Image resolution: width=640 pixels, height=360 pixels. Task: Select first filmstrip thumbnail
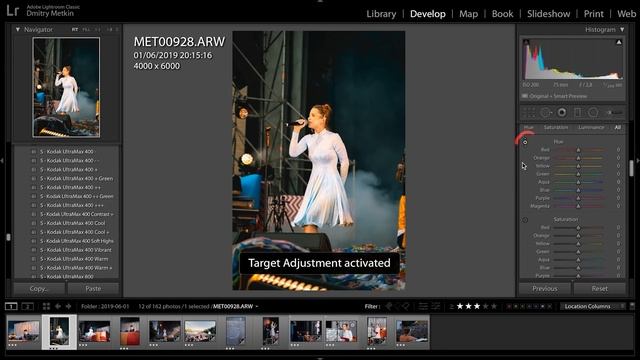tap(24, 331)
